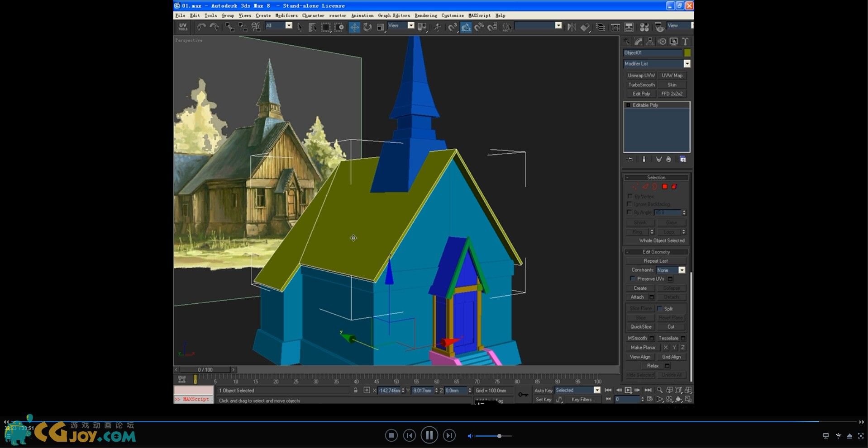The image size is (868, 448).
Task: Open the File menu
Action: pyautogui.click(x=180, y=15)
